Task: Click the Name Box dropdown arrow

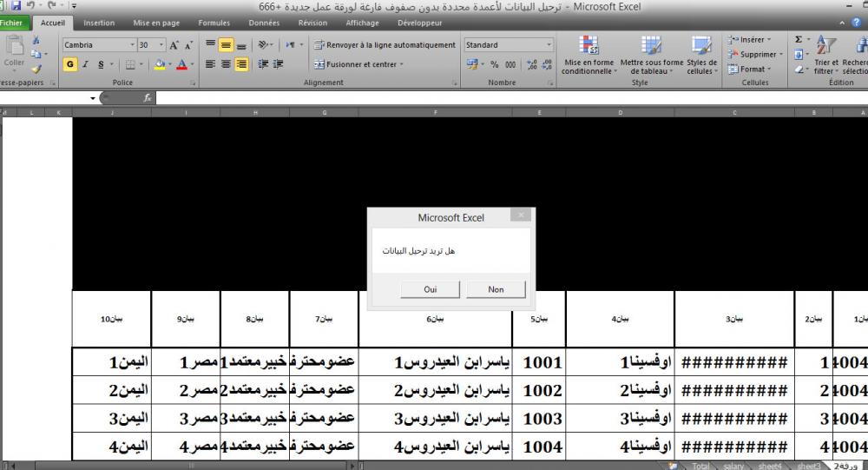Action: coord(93,98)
